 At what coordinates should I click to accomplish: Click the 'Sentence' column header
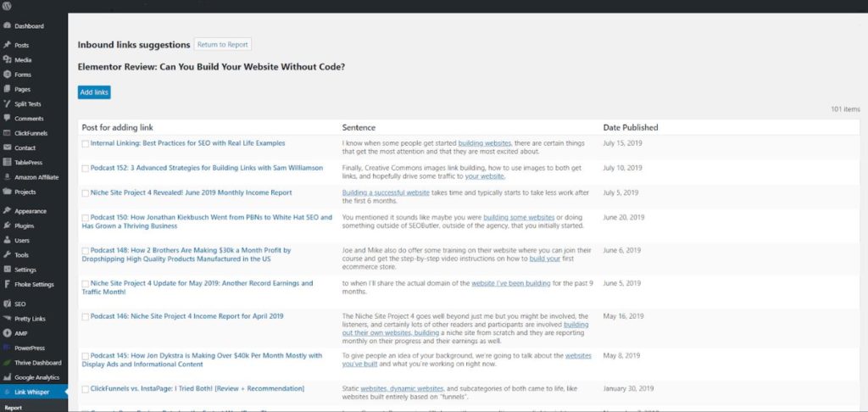[x=359, y=127]
